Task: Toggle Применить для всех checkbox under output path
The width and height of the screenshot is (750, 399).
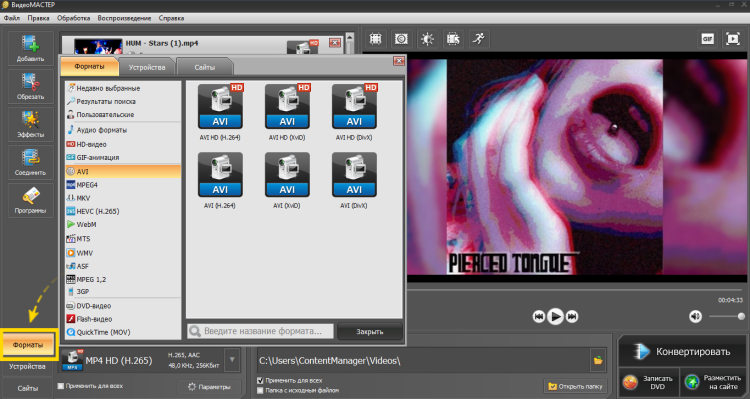Action: click(260, 381)
